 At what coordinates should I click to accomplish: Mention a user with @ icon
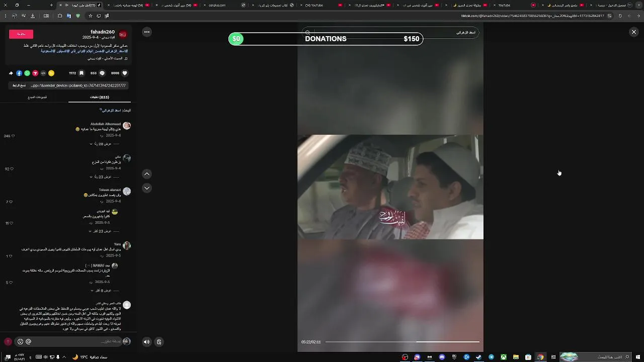click(x=29, y=341)
